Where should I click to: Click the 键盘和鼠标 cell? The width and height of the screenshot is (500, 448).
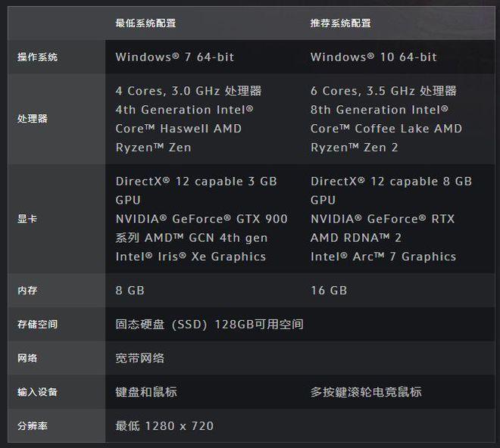coord(146,392)
